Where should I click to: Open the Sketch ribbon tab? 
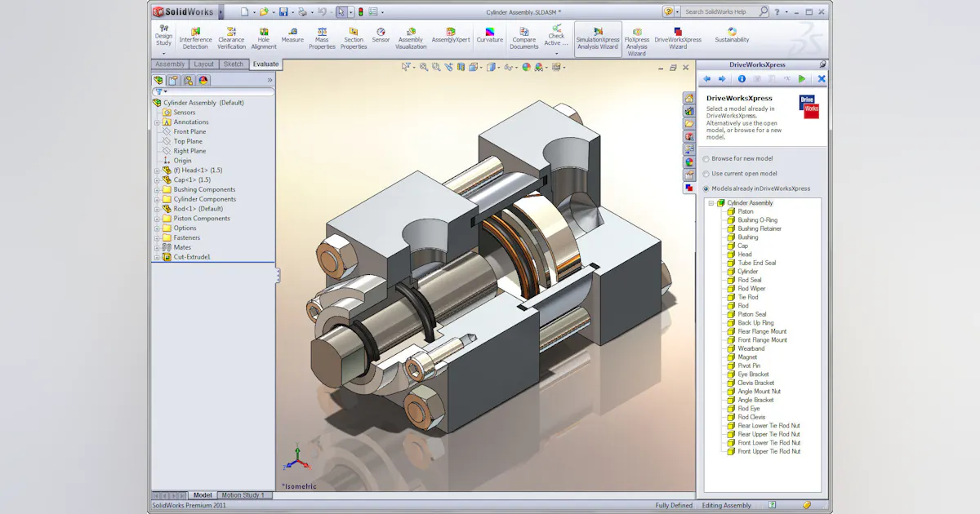click(x=234, y=64)
